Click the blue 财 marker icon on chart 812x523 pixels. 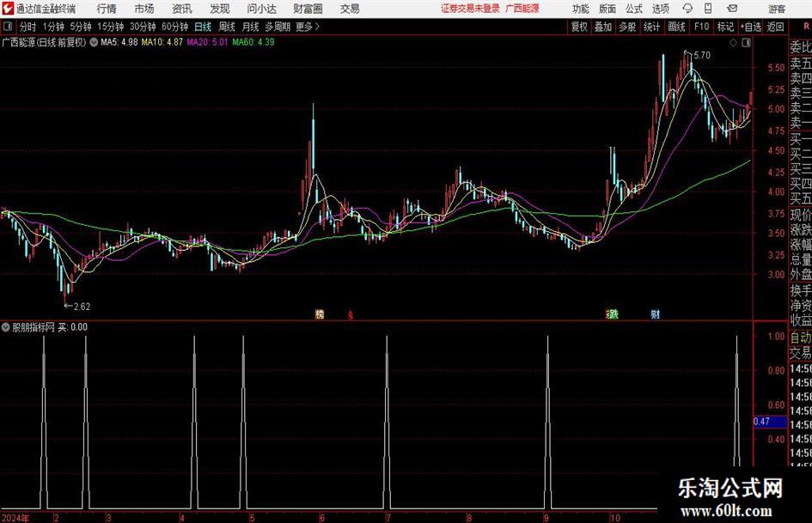click(x=655, y=314)
